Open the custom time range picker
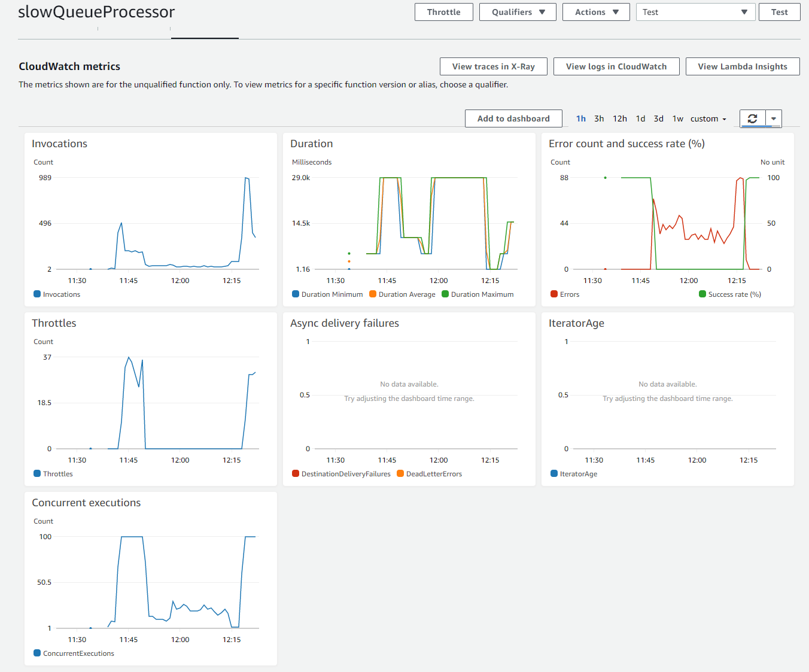Image resolution: width=809 pixels, height=672 pixels. pos(708,118)
